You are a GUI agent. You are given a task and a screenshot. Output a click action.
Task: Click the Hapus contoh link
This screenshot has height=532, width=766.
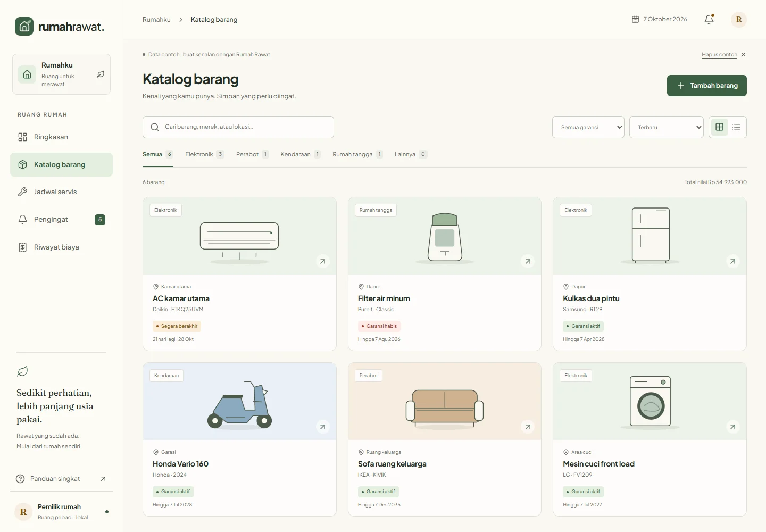point(719,55)
